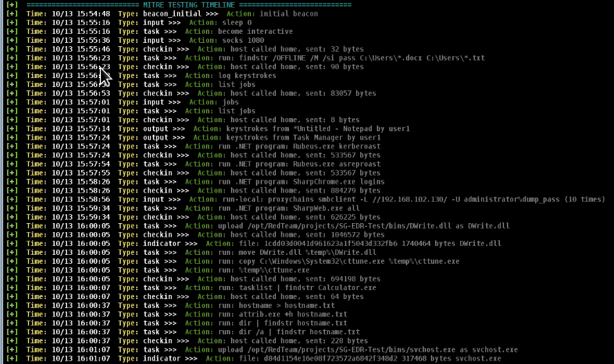Click the 'SharpChrome.exe logins' task text
The height and width of the screenshot is (364, 614).
[339, 182]
